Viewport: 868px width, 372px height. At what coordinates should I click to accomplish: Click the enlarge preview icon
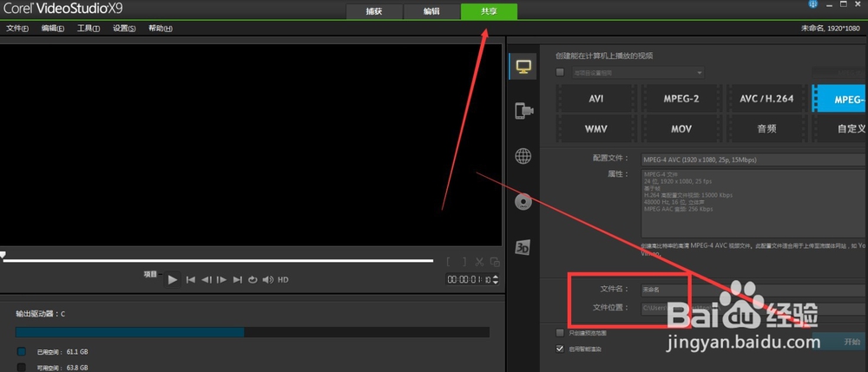495,262
